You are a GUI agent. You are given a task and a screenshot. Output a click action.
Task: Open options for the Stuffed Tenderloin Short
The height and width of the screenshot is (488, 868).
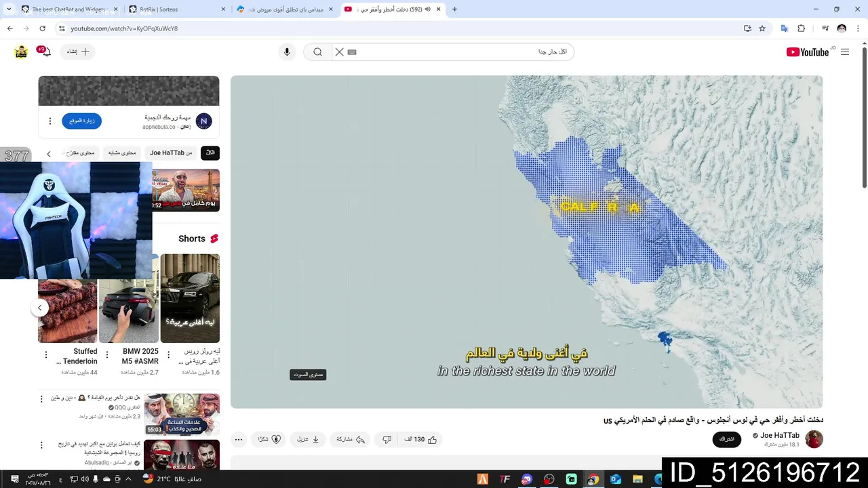click(46, 355)
